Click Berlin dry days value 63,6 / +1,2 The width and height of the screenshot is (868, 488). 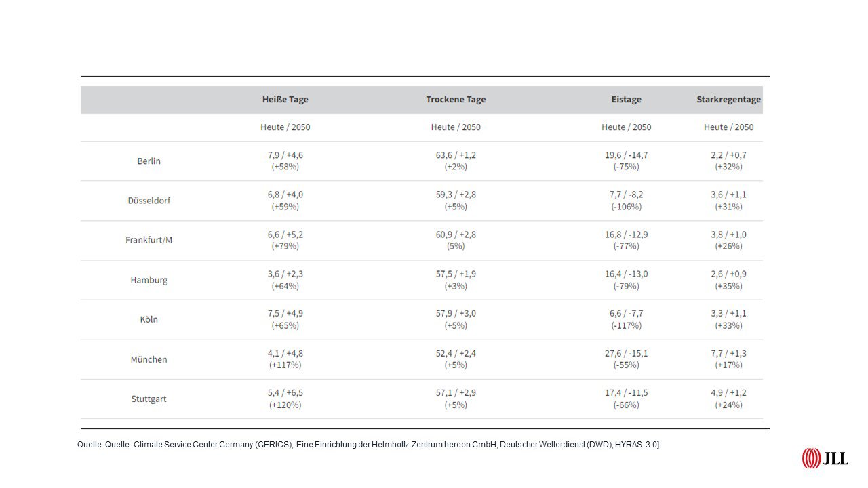tap(456, 155)
